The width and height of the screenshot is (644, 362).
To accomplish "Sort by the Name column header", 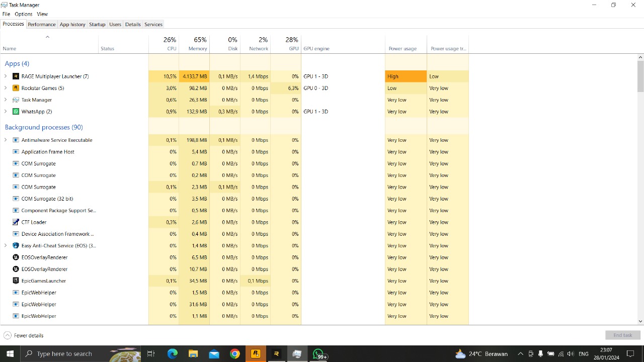I will 49,44.
